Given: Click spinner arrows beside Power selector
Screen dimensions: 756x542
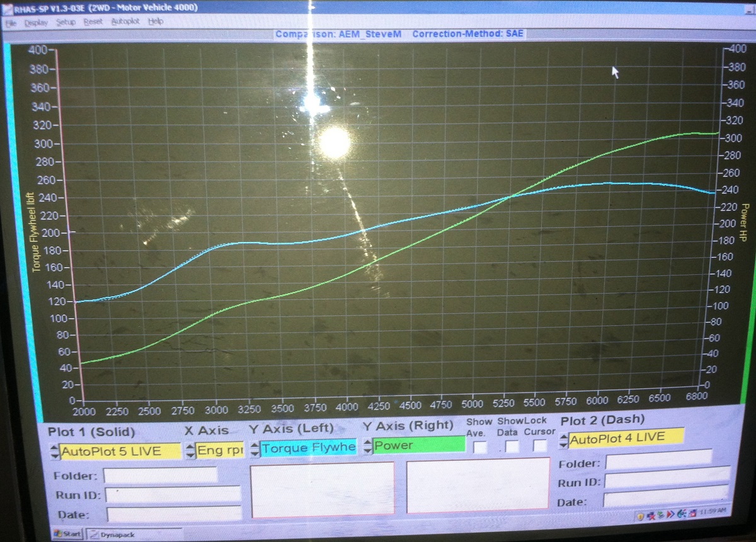Looking at the screenshot, I should [x=368, y=446].
